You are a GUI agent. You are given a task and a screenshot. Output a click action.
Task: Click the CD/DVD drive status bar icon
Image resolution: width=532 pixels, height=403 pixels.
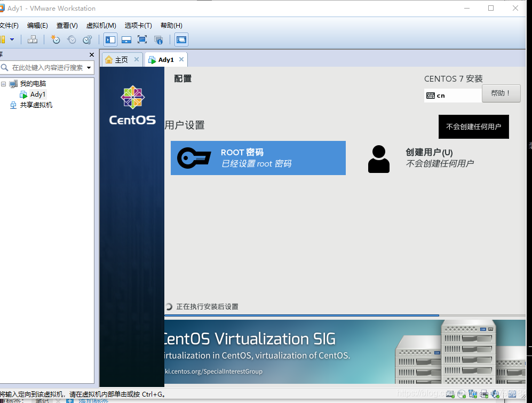462,394
